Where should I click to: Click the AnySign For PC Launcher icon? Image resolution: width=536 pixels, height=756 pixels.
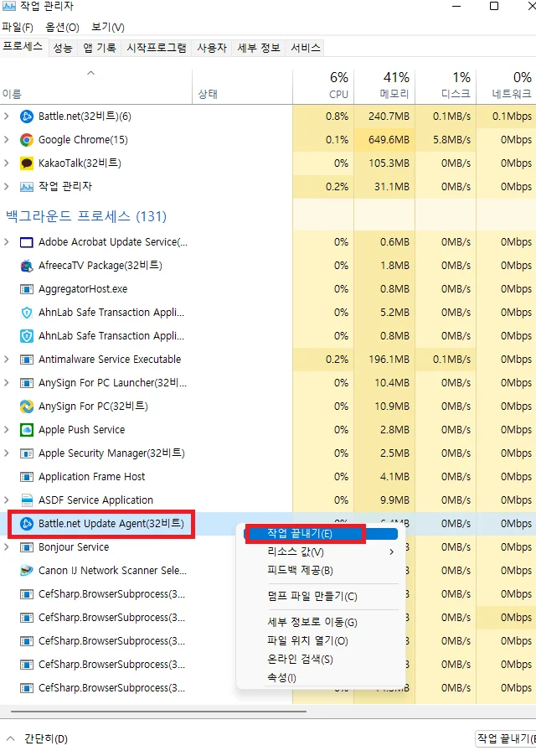(27, 383)
